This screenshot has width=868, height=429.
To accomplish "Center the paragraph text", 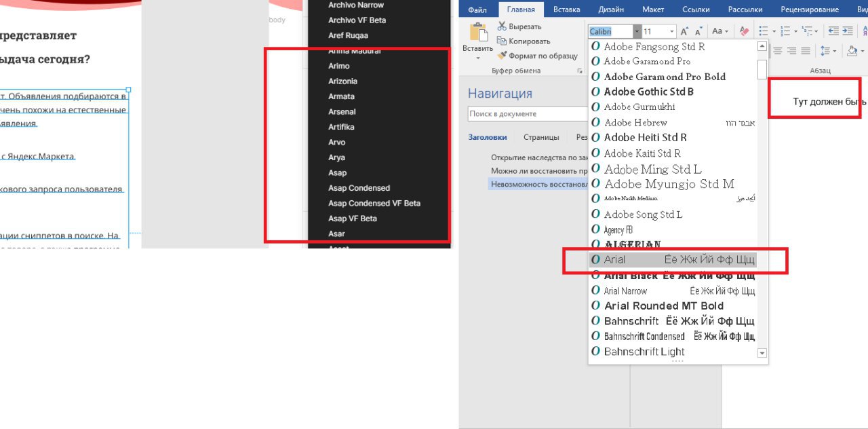I will pos(777,51).
